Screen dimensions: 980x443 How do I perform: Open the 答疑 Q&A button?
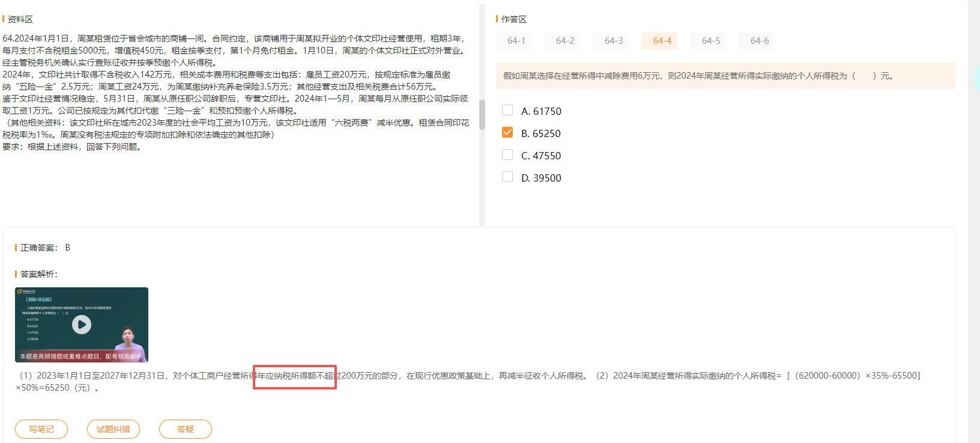(186, 429)
